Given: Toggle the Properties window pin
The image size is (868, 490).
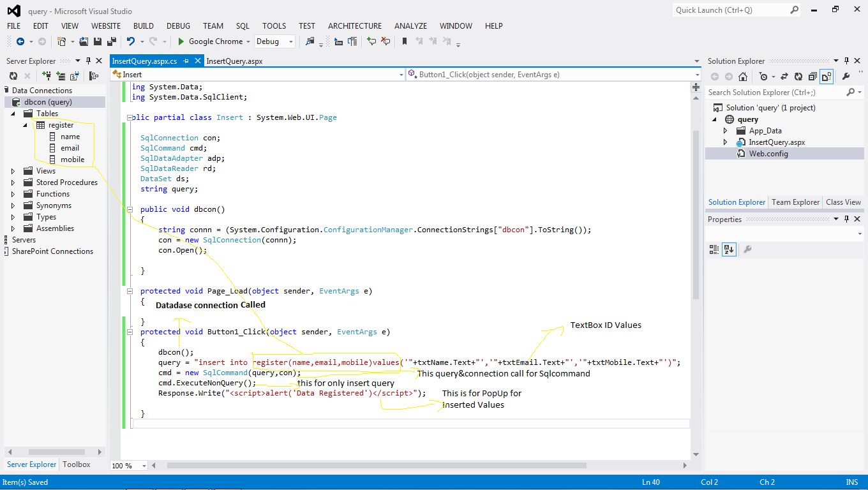Looking at the screenshot, I should click(847, 219).
